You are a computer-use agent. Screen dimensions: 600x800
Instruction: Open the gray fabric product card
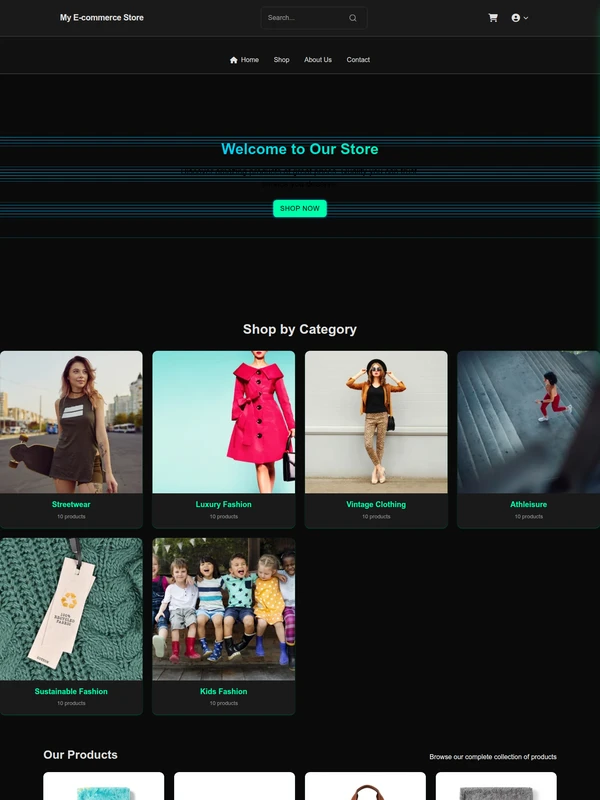pyautogui.click(x=496, y=786)
